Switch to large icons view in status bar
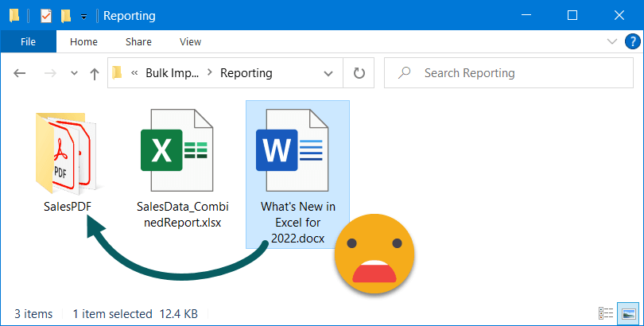This screenshot has width=644, height=326. click(x=629, y=314)
